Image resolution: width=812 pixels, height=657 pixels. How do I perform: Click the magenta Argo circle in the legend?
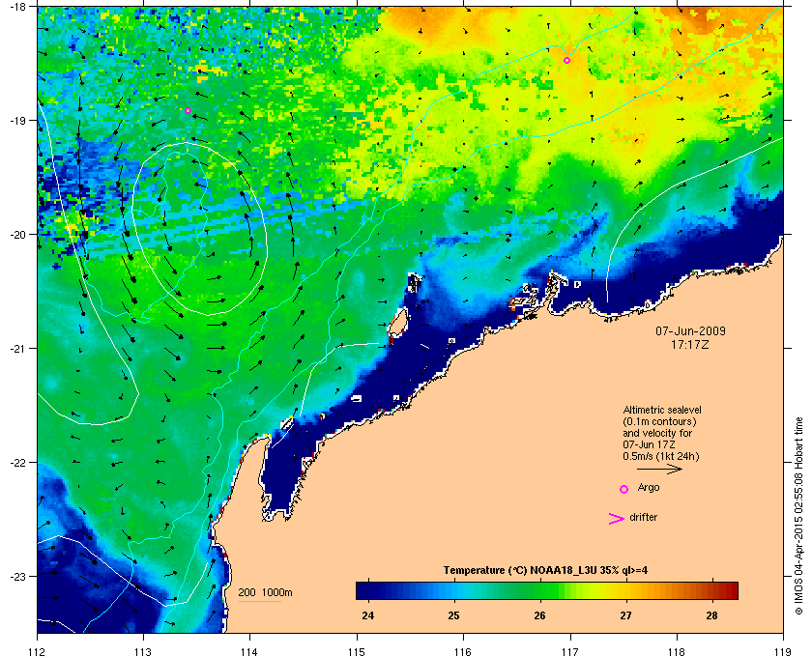click(x=624, y=489)
